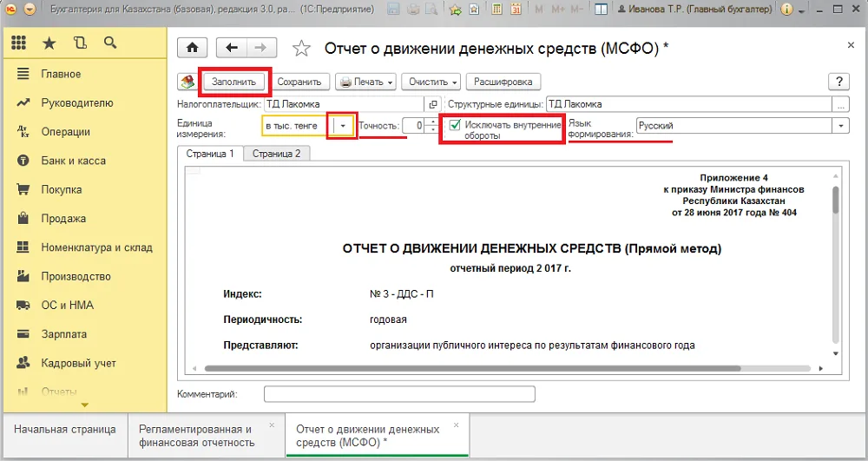Click the Налогоплательщик field
This screenshot has width=868, height=461.
345,104
